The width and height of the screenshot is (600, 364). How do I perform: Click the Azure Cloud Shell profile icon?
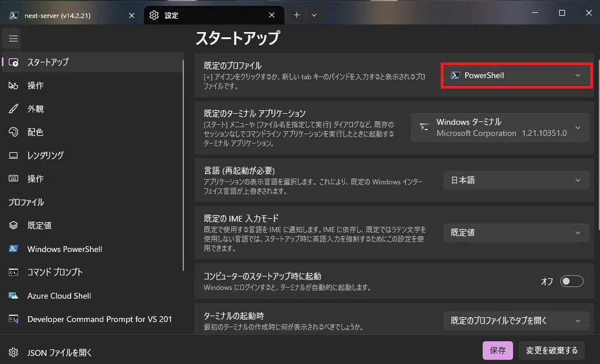tap(13, 296)
